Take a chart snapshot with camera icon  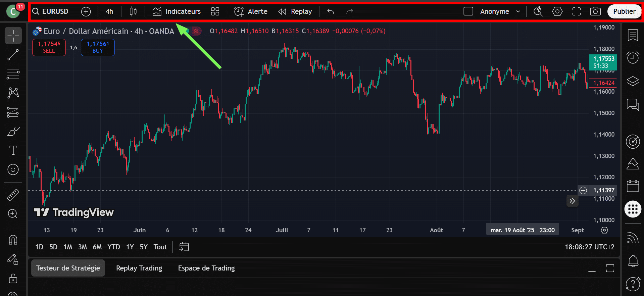tap(595, 11)
